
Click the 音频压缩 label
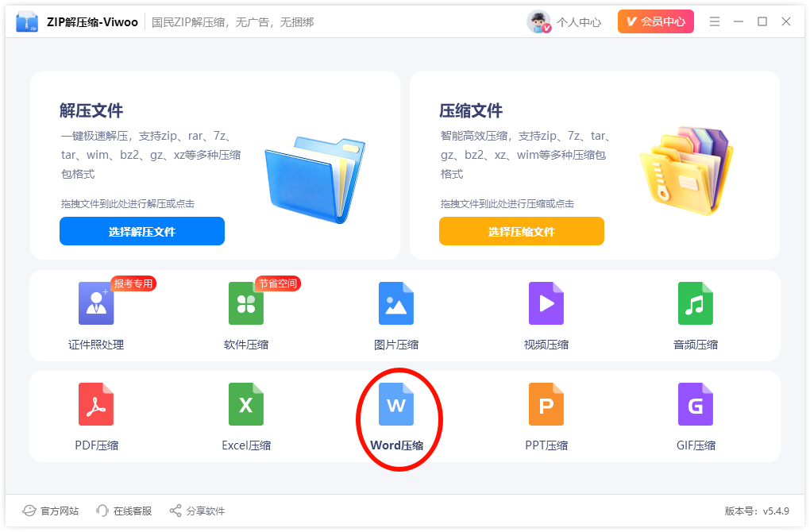point(696,345)
